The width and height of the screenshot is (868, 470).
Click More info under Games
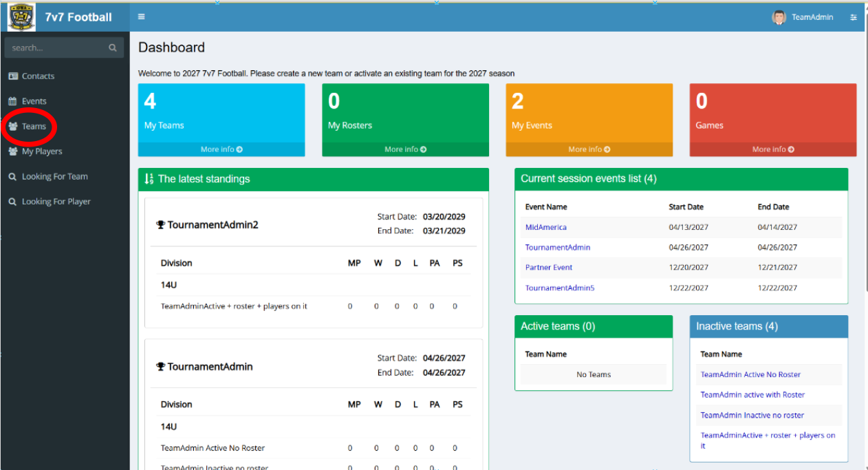pyautogui.click(x=772, y=149)
